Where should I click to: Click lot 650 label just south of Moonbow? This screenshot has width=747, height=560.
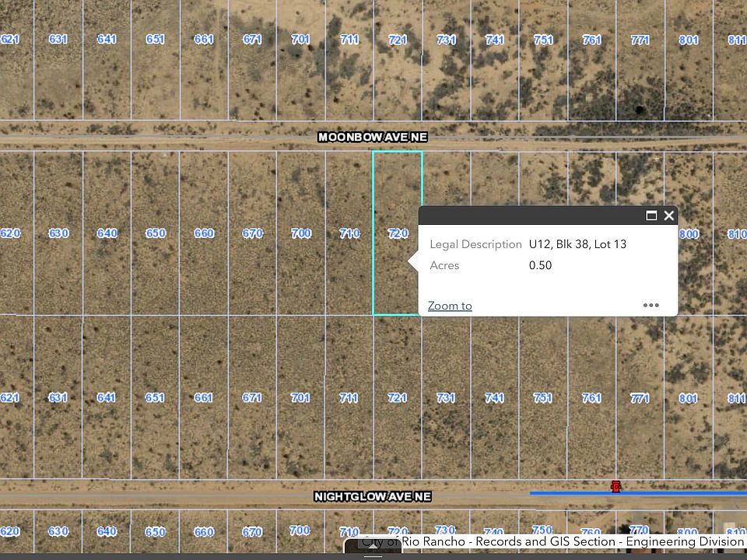click(156, 233)
